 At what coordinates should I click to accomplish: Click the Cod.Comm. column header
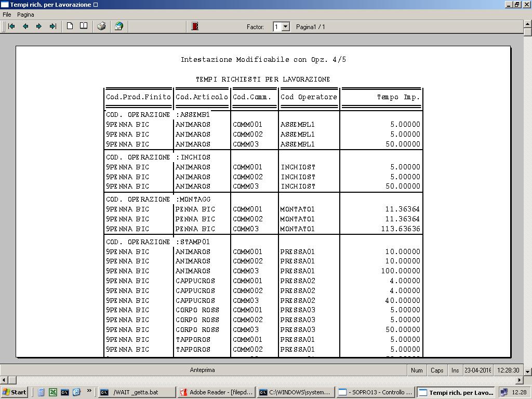click(252, 97)
